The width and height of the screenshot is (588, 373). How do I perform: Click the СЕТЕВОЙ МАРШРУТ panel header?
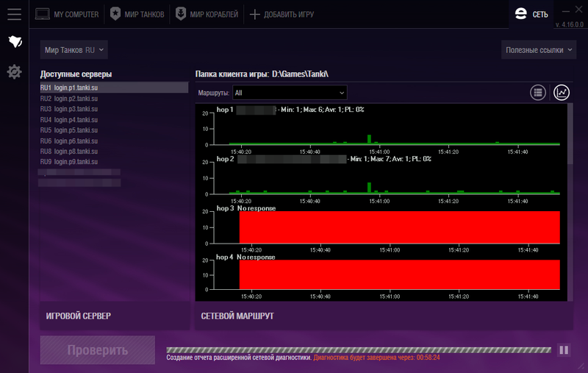[x=384, y=316]
